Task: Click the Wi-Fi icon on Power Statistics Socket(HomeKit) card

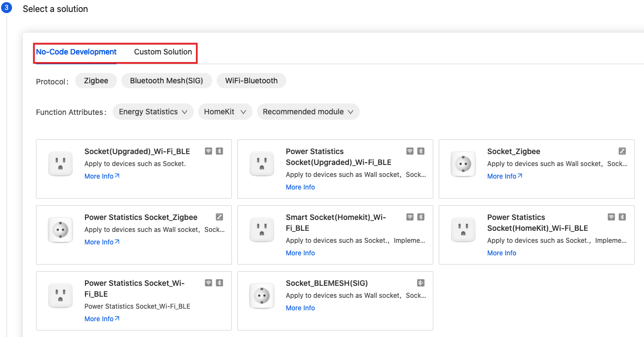Action: [611, 217]
